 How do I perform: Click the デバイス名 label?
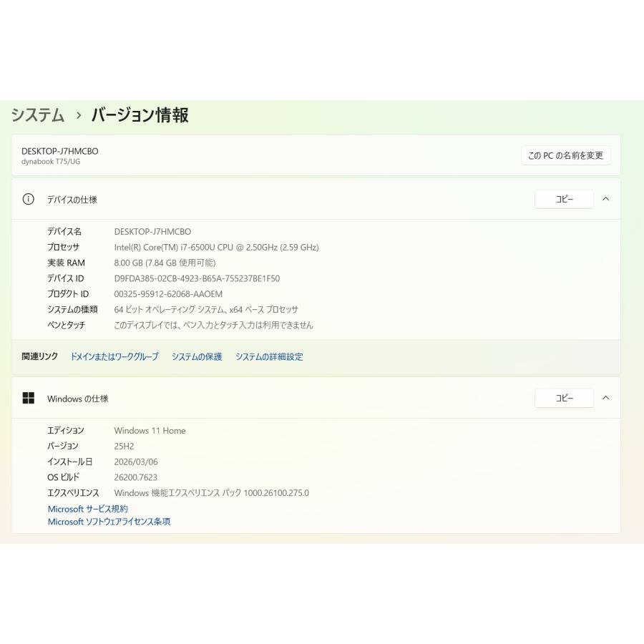click(x=64, y=232)
